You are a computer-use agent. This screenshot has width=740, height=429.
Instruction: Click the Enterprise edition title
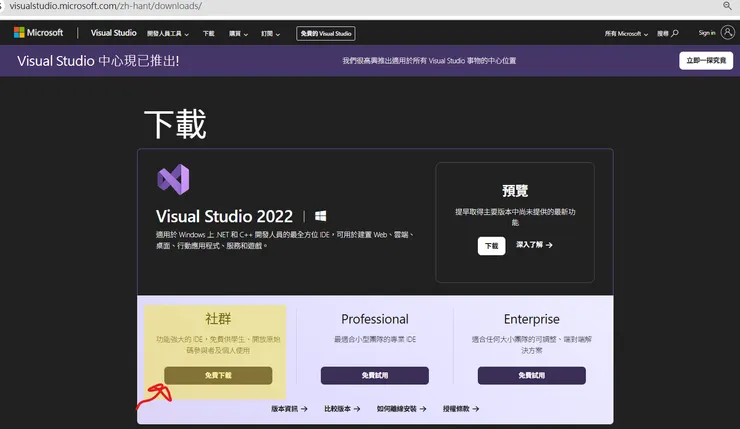pos(531,319)
